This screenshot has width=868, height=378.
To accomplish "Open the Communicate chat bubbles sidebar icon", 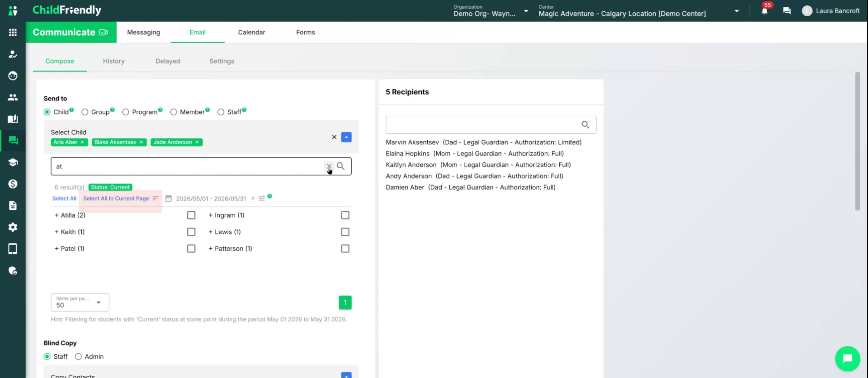I will click(13, 141).
